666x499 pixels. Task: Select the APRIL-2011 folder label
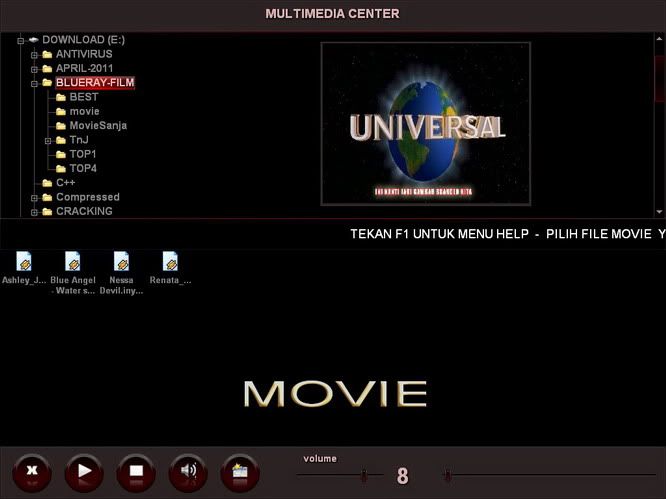tap(85, 68)
